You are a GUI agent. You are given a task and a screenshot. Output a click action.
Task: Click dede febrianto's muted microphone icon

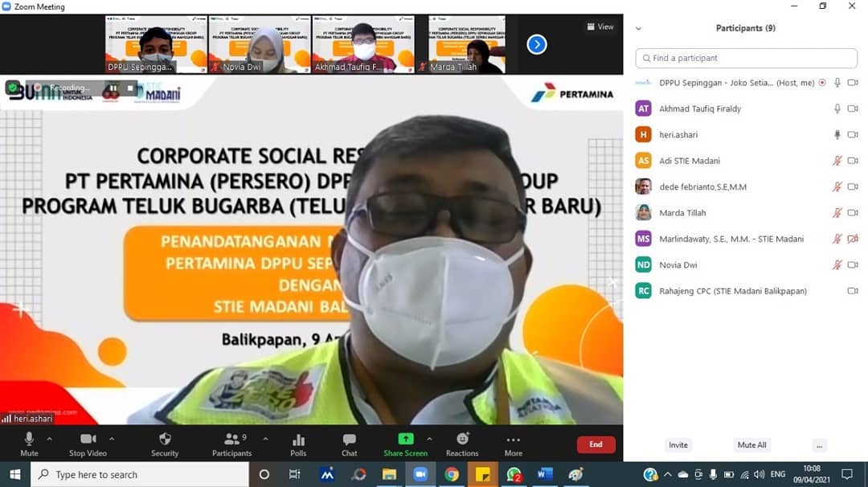837,186
